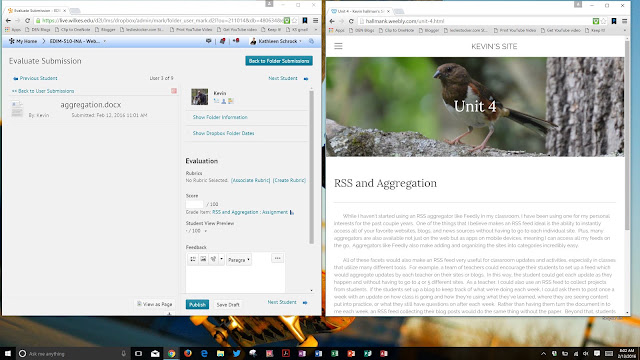Open RSS and Aggregation : Assignment grade item
The width and height of the screenshot is (640, 360).
click(x=250, y=212)
